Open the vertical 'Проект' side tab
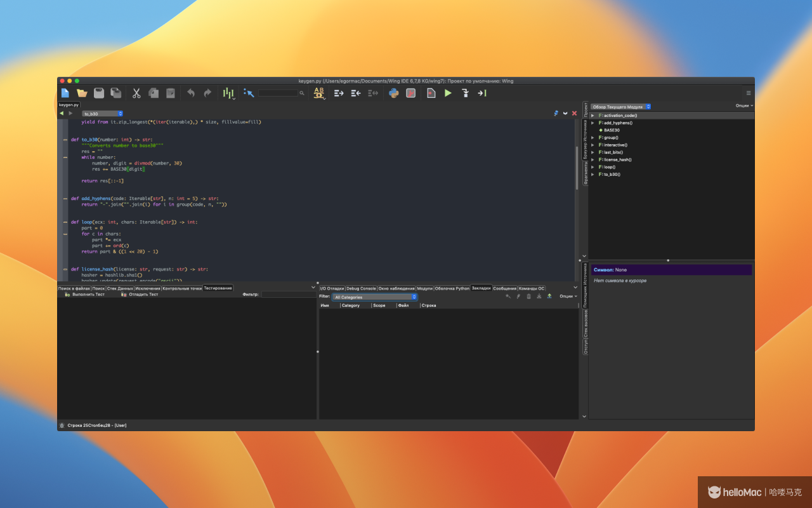The width and height of the screenshot is (812, 508). point(586,109)
